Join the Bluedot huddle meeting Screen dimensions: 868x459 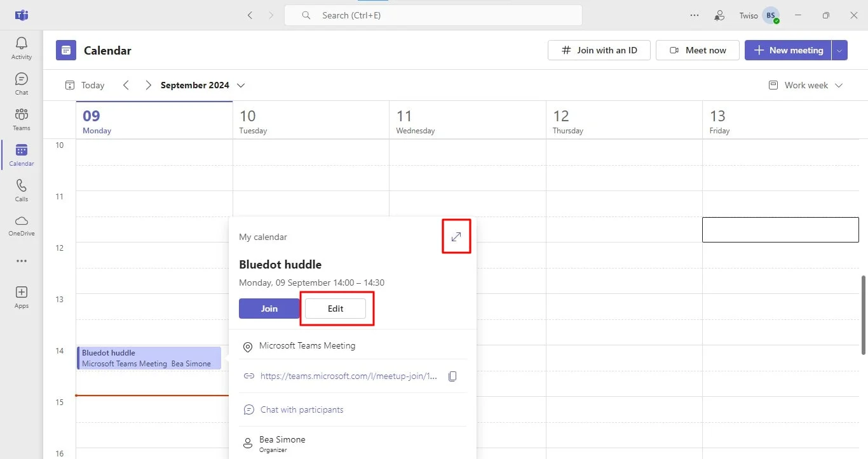click(269, 309)
